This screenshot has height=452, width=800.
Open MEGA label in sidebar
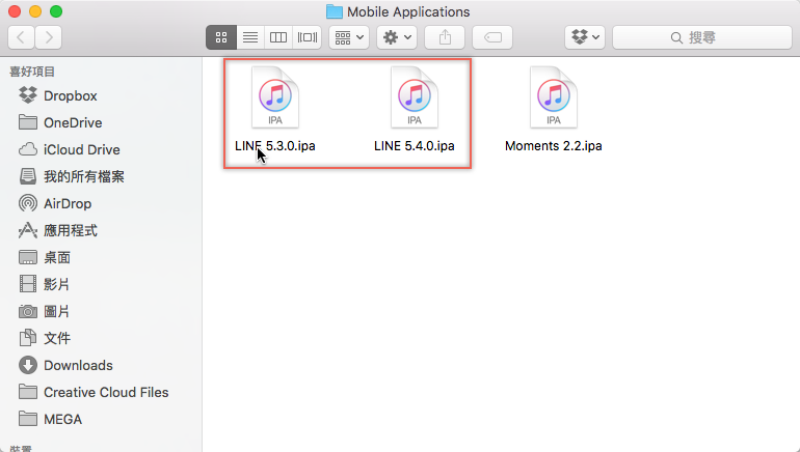63,419
